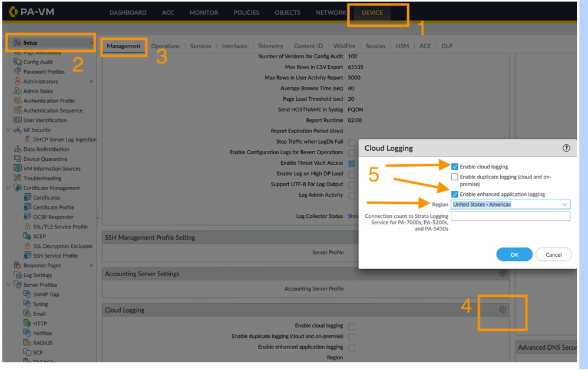This screenshot has width=588, height=371.
Task: Click the VM Information Sources icon
Action: [17, 168]
